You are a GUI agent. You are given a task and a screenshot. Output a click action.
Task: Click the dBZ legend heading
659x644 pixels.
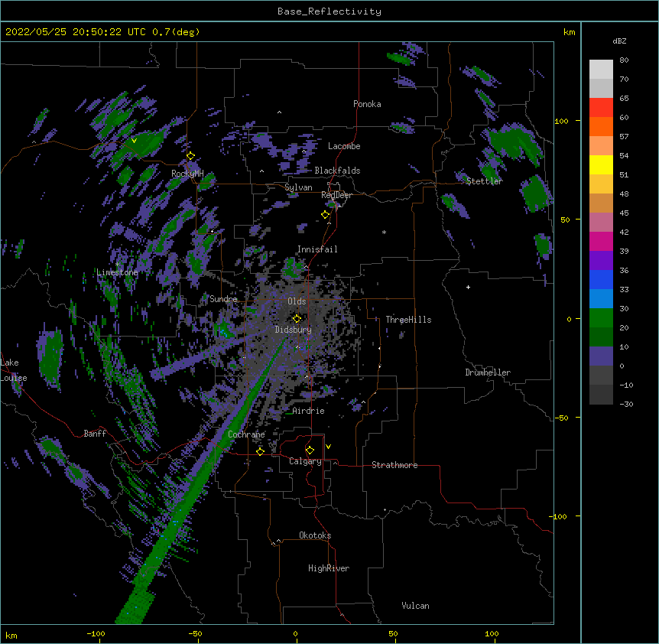(619, 41)
